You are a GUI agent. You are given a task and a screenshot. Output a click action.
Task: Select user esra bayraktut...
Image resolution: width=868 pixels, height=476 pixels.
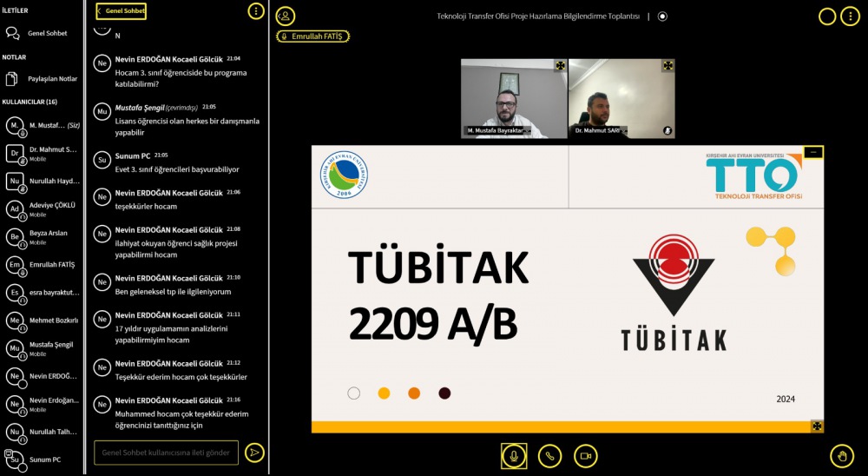43,293
